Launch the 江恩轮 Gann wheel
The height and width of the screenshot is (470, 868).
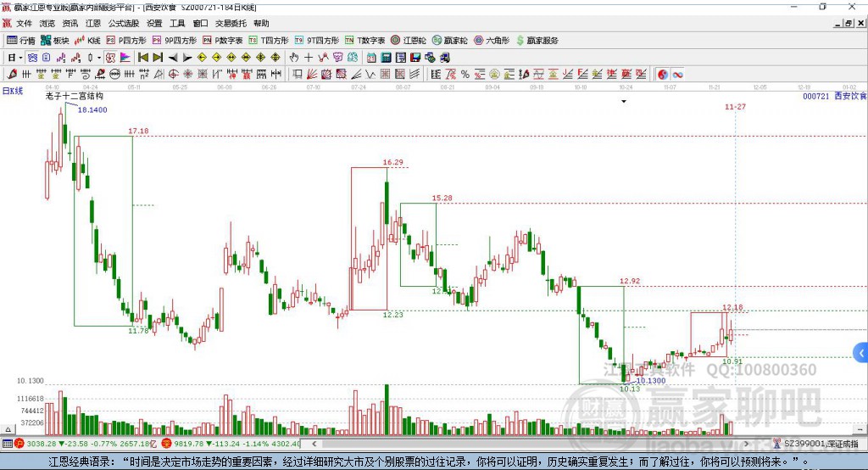coord(409,41)
